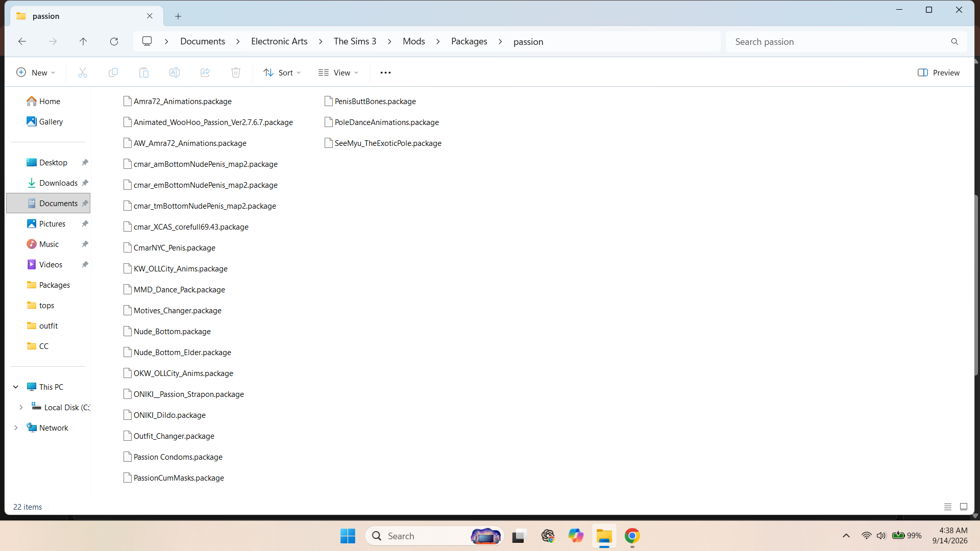Expand the chevron after Packages breadcrumb

(x=500, y=41)
